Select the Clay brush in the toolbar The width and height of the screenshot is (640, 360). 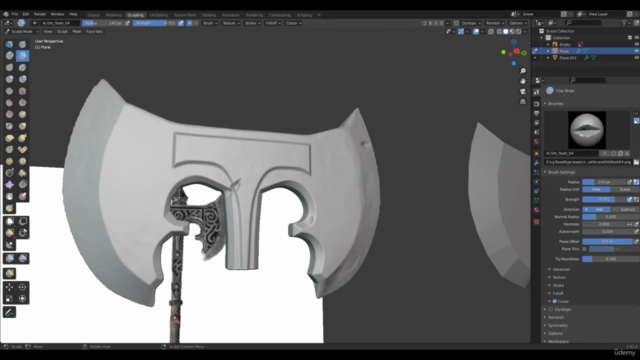point(9,56)
